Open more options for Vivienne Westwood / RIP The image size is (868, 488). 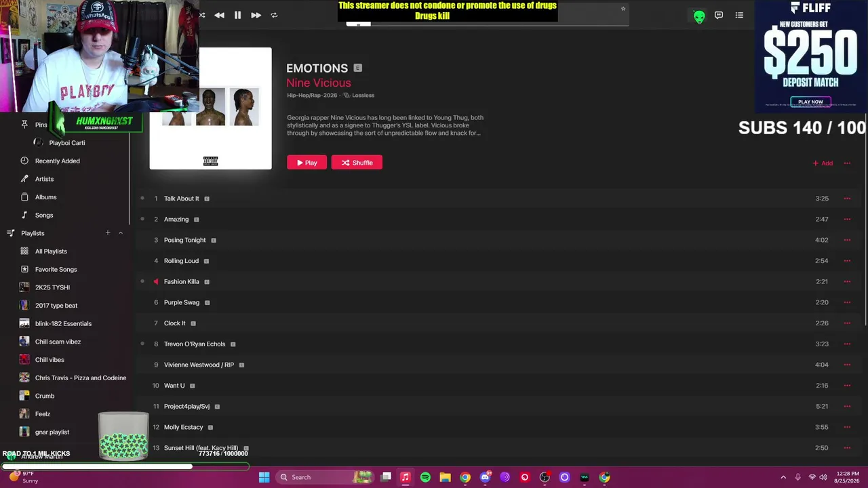(847, 365)
